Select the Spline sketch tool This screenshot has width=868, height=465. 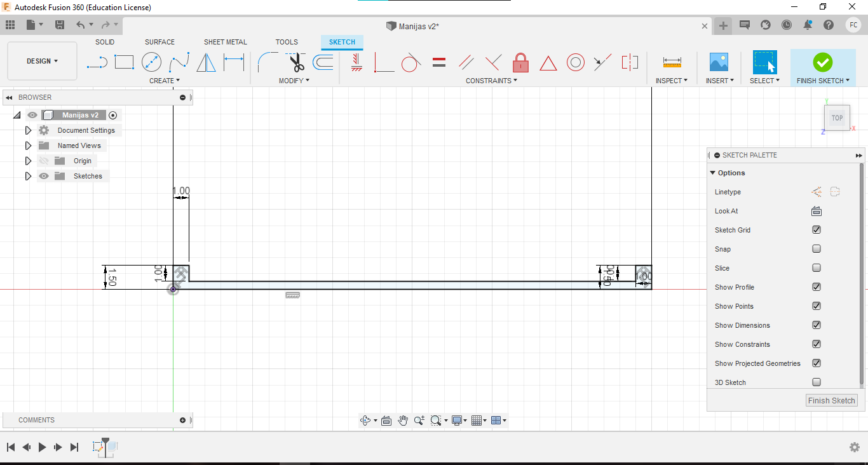coord(179,62)
